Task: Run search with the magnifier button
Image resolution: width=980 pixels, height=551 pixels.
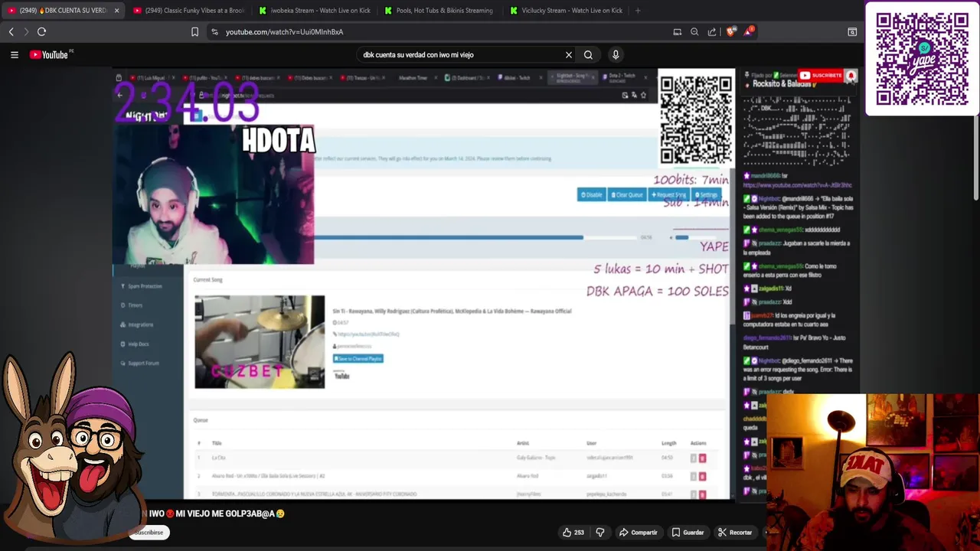Action: point(588,55)
